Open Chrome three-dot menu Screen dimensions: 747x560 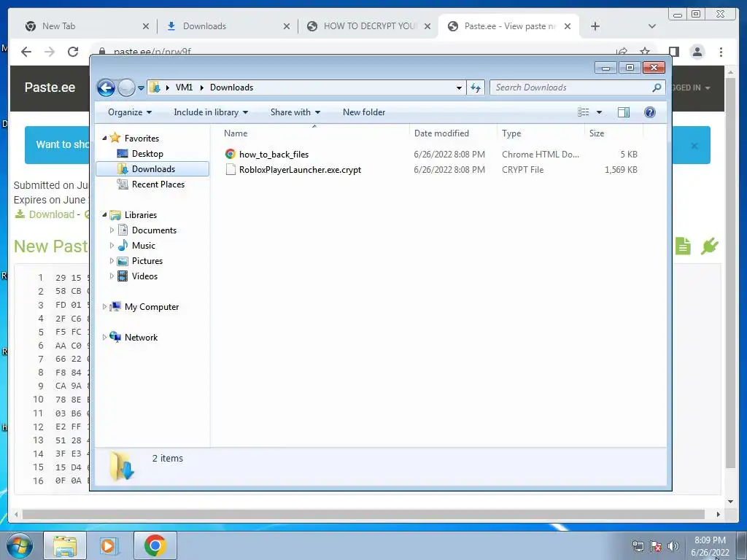pos(721,52)
